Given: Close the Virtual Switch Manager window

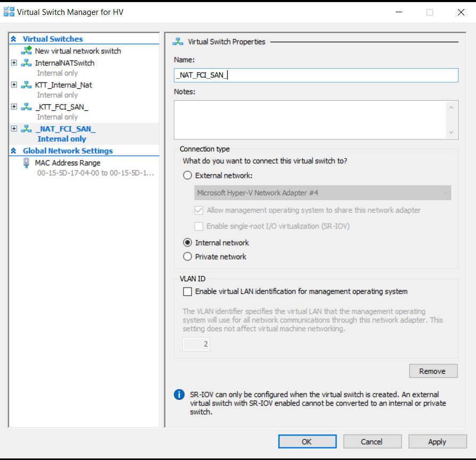Looking at the screenshot, I should click(461, 12).
